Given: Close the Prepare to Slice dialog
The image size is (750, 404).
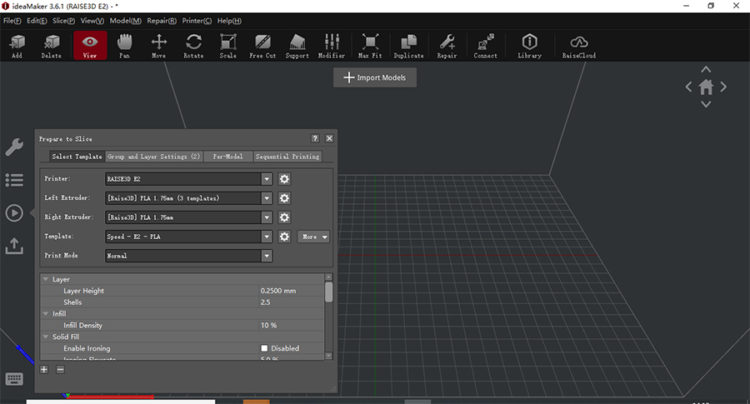Looking at the screenshot, I should [330, 138].
